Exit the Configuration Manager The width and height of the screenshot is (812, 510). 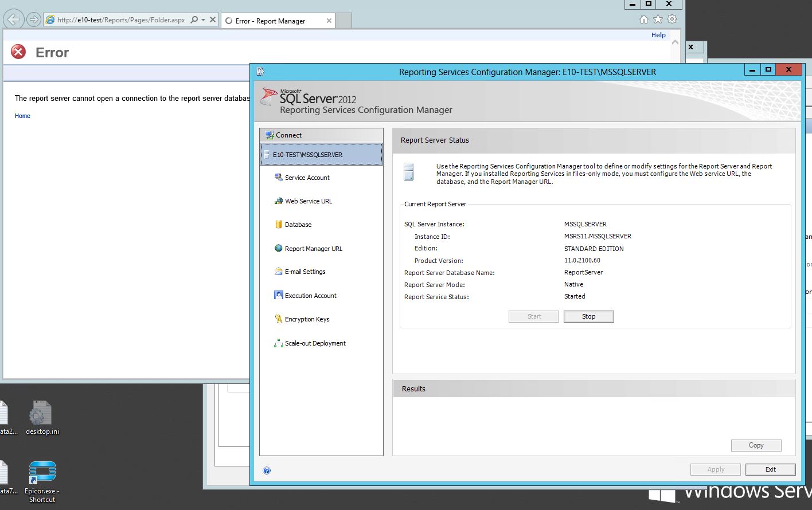(771, 469)
